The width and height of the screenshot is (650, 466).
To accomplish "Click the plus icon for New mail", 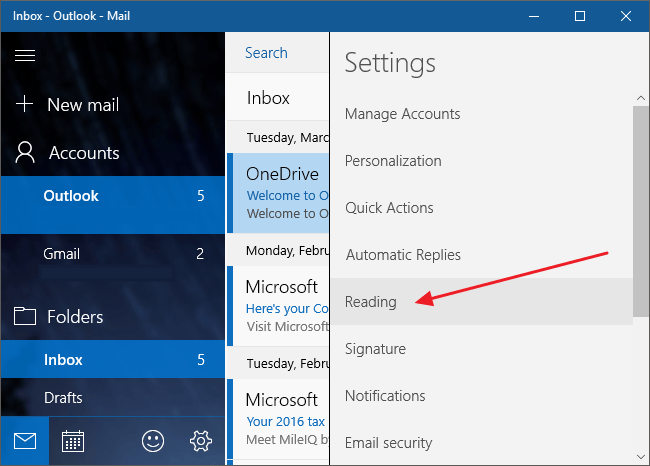I will (26, 105).
